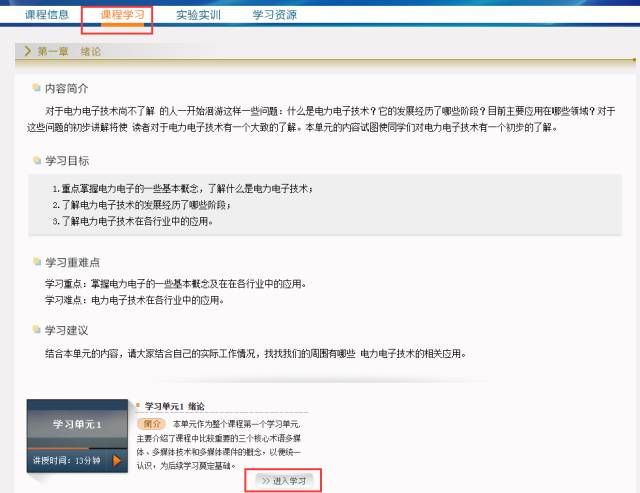Viewport: 640px width, 493px height.
Task: Click the bullet marker before 学习单元1 绪论
Action: (x=138, y=405)
